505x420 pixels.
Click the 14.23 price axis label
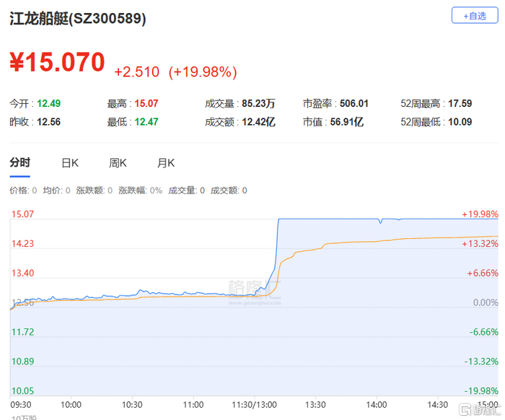click(22, 243)
